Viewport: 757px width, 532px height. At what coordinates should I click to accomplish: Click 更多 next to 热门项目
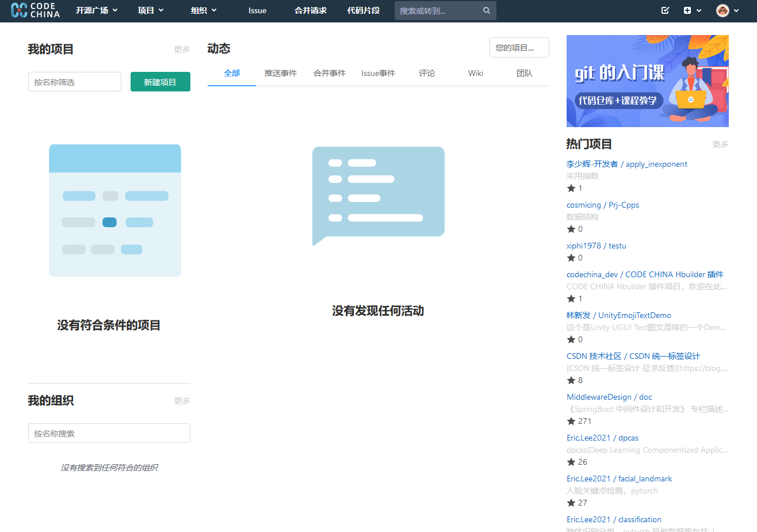[721, 144]
